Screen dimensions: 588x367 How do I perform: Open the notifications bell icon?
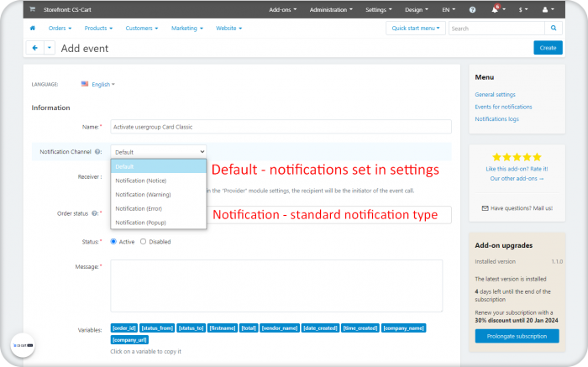coord(495,10)
